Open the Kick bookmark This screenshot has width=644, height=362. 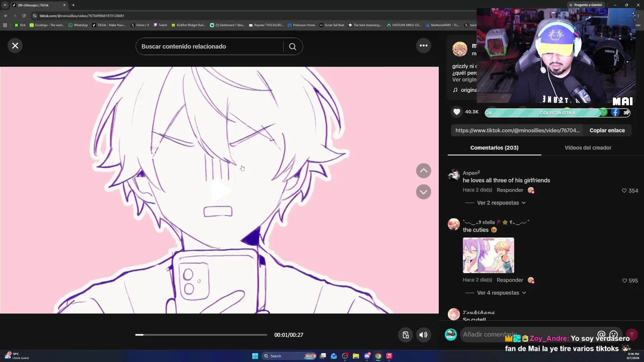click(20, 25)
